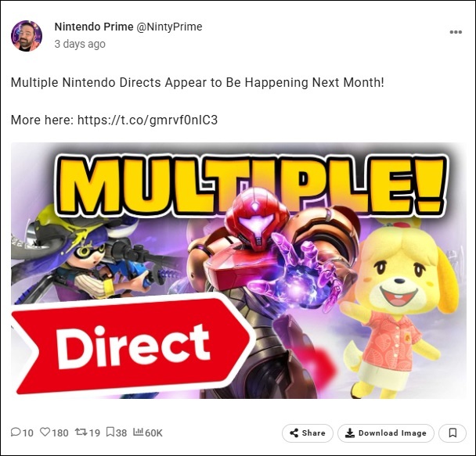The width and height of the screenshot is (476, 456).
Task: Click the Share button
Action: click(x=308, y=433)
